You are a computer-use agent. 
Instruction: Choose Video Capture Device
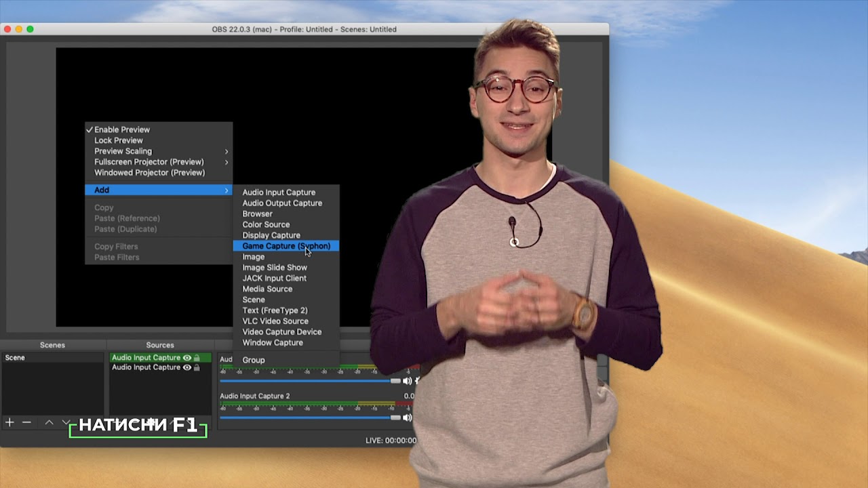[x=286, y=332]
